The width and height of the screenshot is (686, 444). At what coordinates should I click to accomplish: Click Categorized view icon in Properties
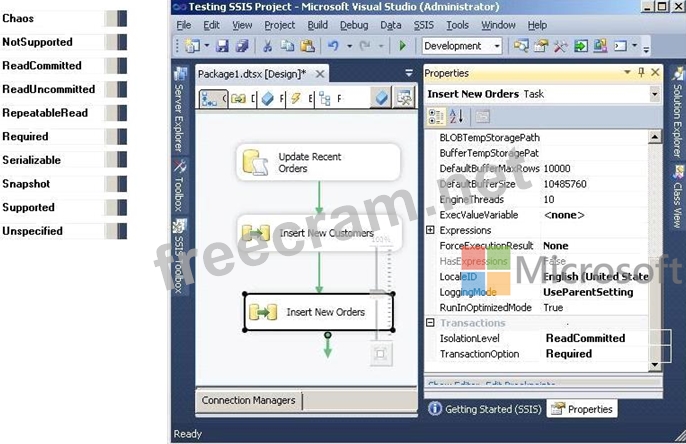(x=436, y=117)
